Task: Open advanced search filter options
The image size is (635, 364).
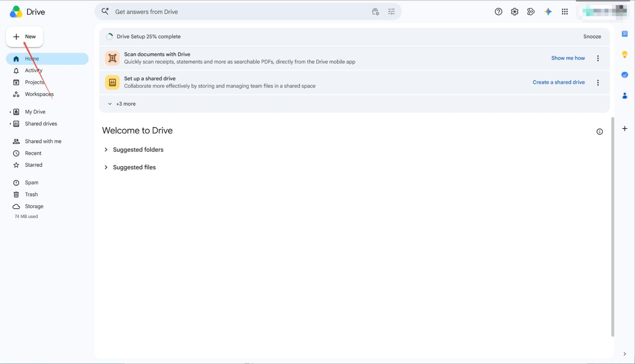Action: pos(391,12)
